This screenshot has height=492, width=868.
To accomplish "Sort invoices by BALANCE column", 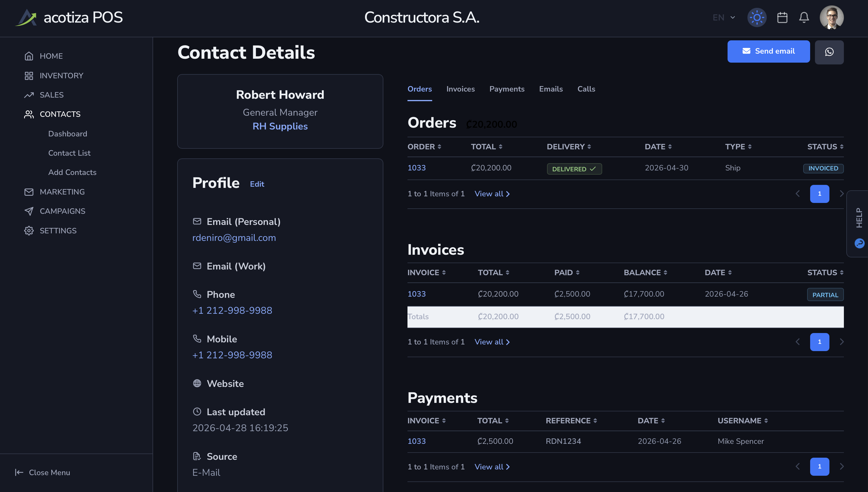I will 645,273.
